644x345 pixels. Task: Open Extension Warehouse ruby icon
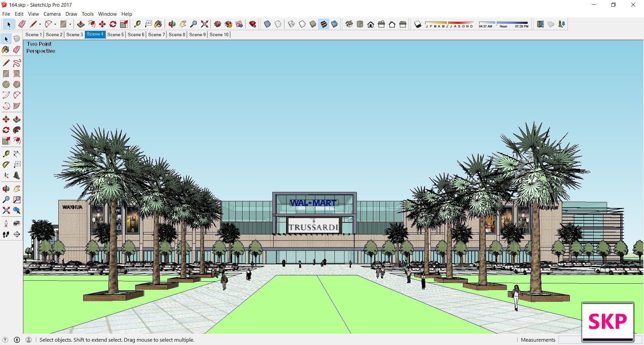point(253,24)
